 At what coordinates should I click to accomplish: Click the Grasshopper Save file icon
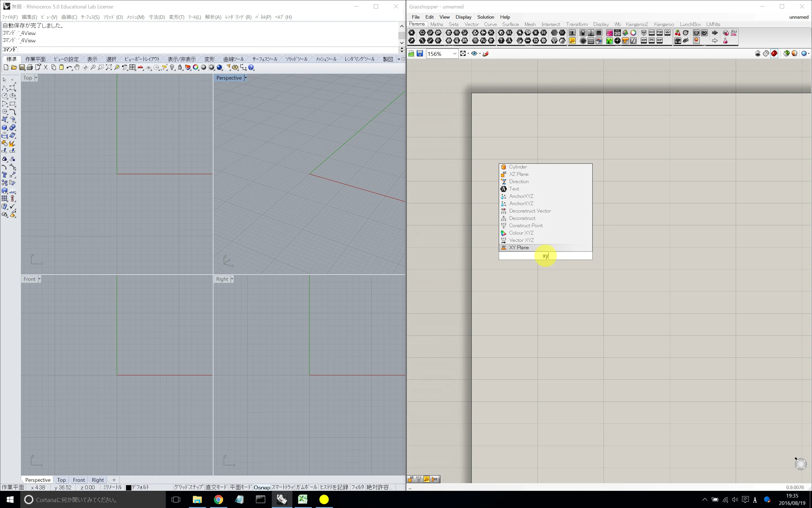tap(420, 54)
